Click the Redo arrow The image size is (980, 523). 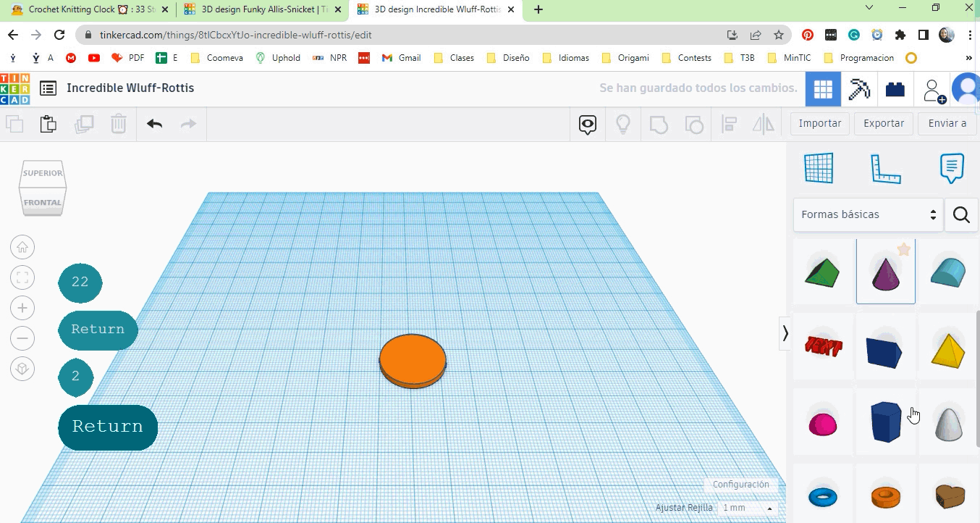pos(188,123)
